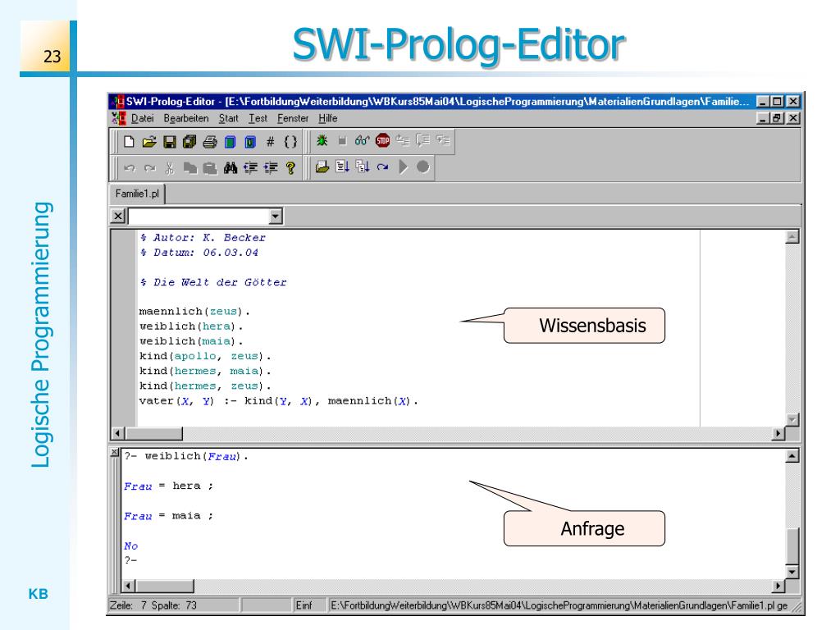Screen dimensions: 840x630
Task: Click editor vertical scrollbar up arrow
Action: (x=792, y=237)
